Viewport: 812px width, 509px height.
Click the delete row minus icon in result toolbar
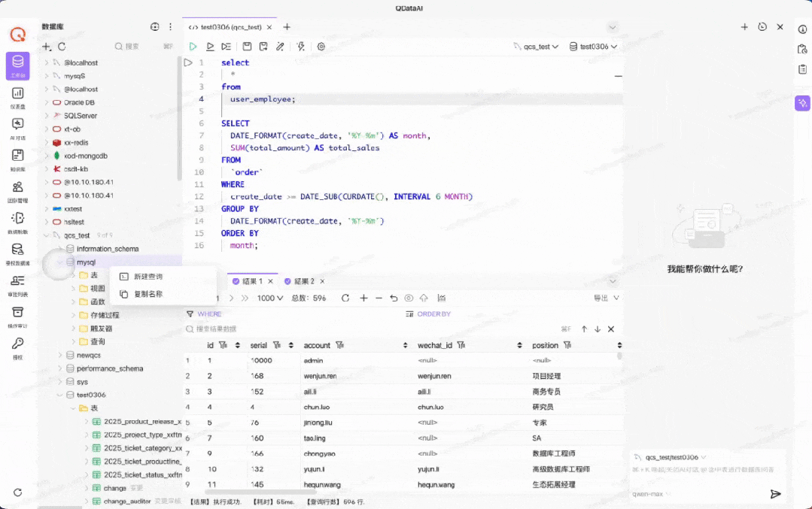(x=379, y=298)
